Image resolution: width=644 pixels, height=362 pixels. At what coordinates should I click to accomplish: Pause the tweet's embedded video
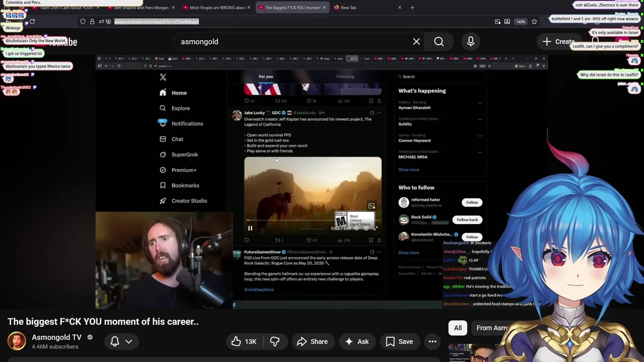(x=250, y=228)
